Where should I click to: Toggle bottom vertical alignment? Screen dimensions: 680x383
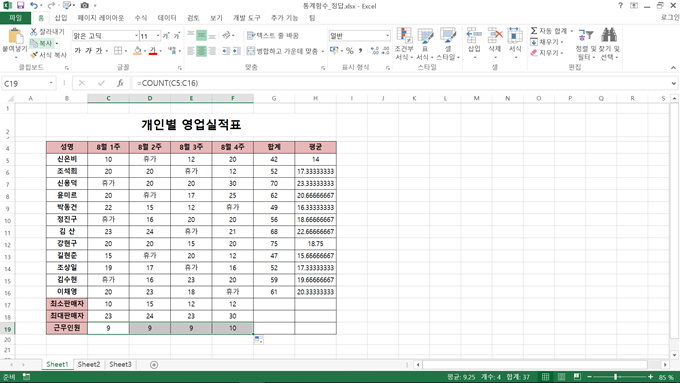tap(212, 36)
